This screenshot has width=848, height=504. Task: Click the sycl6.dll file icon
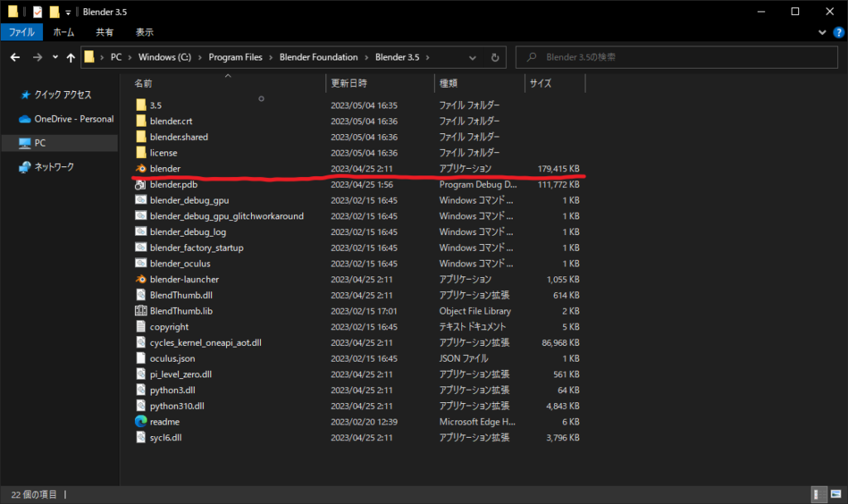click(141, 437)
